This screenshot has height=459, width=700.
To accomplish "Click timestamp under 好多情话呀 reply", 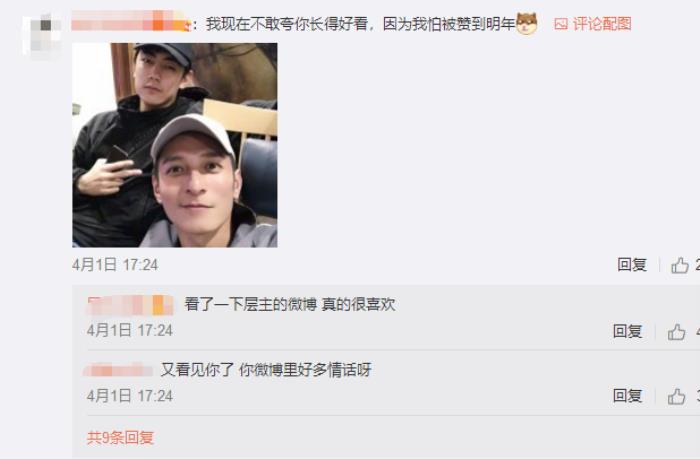I will [130, 396].
